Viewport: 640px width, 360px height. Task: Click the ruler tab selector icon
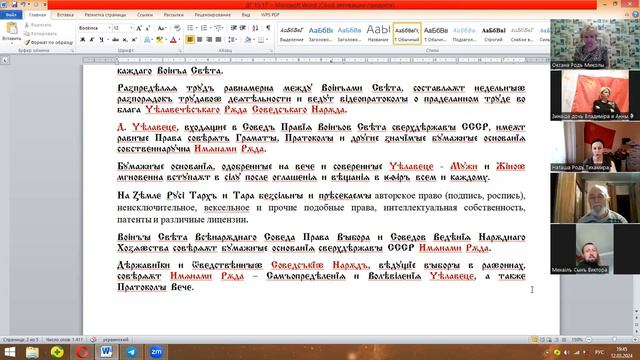pos(5,60)
